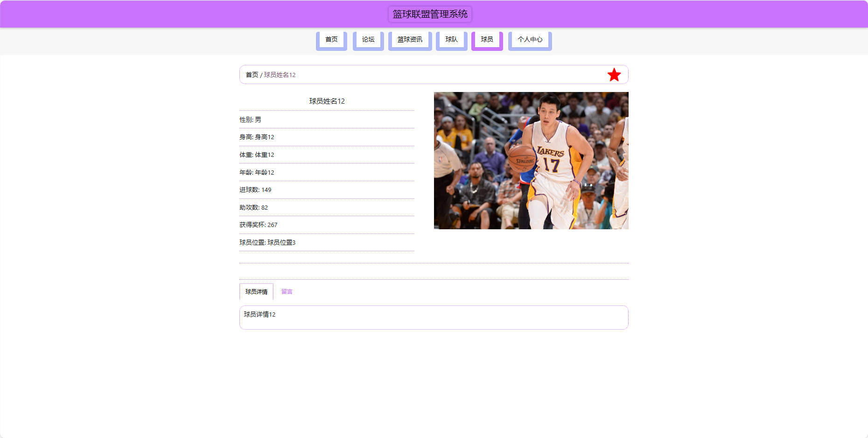The image size is (868, 438).
Task: Click the 身高: 身高12 row
Action: 327,137
